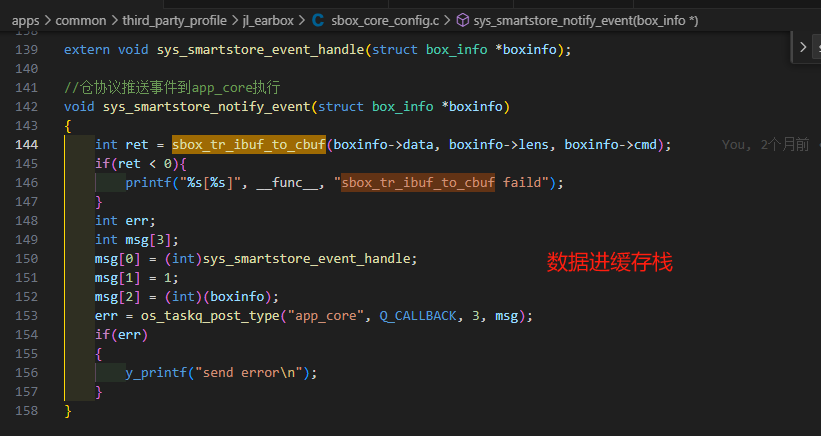Image resolution: width=821 pixels, height=436 pixels.
Task: Click 'if(err)' on line 154
Action: [x=121, y=335]
